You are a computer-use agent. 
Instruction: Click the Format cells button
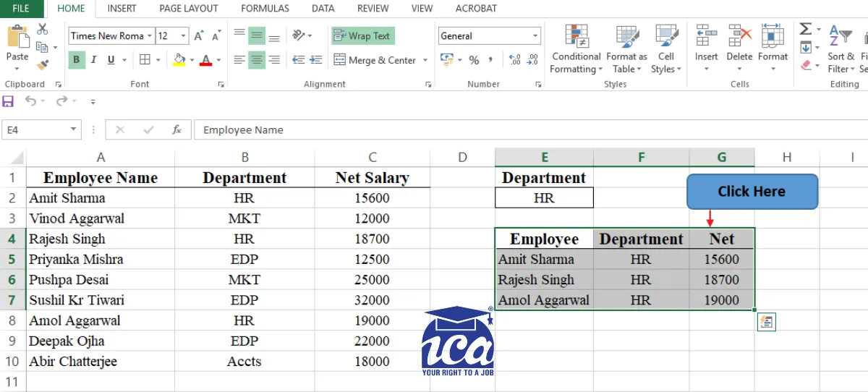[x=773, y=48]
